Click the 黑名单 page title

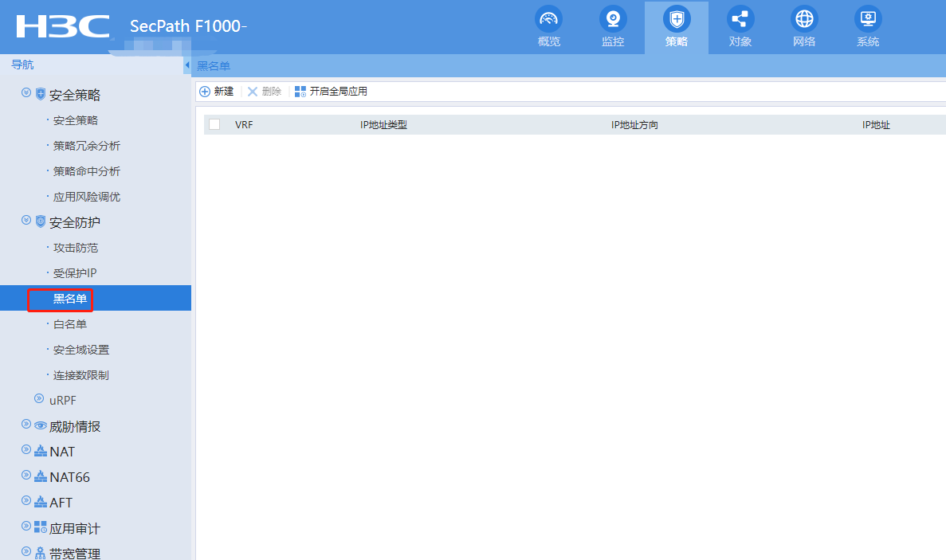(x=214, y=65)
